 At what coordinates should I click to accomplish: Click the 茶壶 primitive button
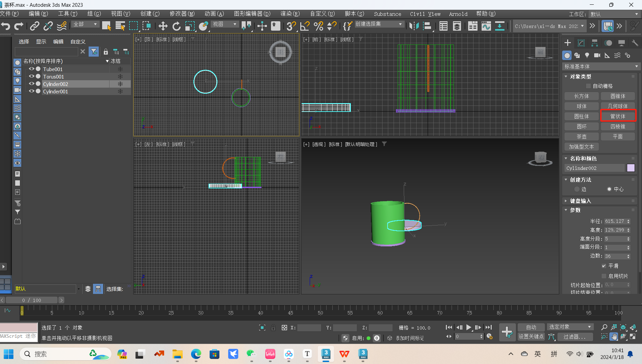[581, 136]
